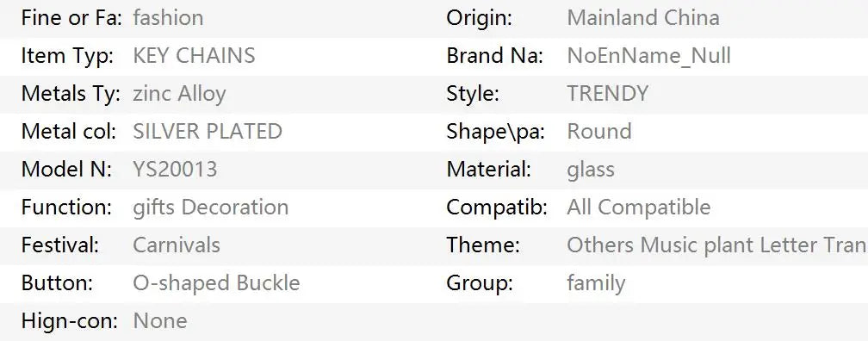Click the 'KEY CHAINS' item type value
Viewport: 868px width, 341px height.
pyautogui.click(x=194, y=55)
